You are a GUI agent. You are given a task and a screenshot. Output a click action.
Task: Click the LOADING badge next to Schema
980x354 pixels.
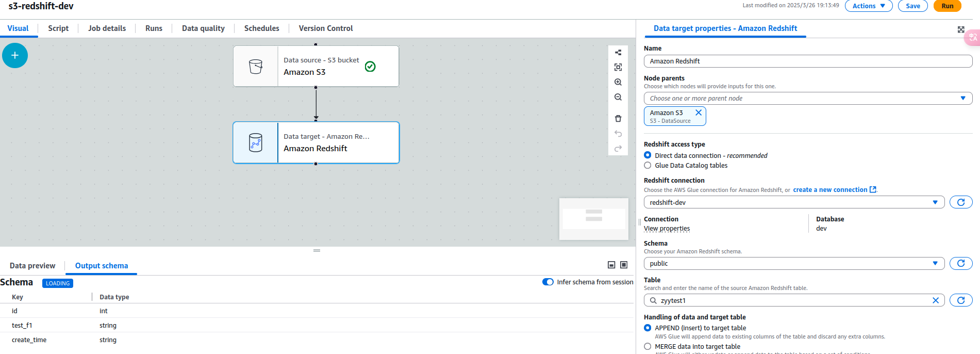pyautogui.click(x=58, y=283)
